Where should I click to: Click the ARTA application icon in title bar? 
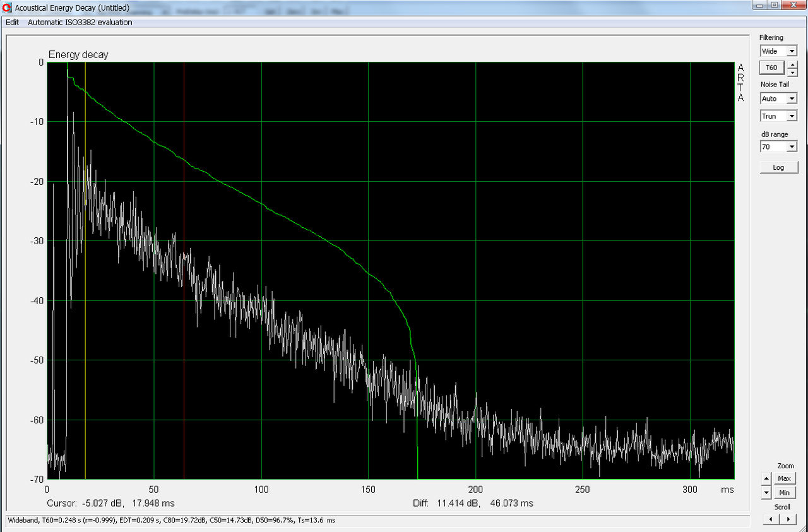7,8
